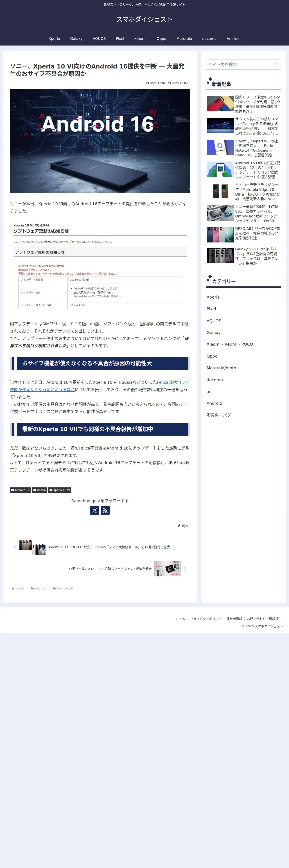This screenshot has height=868, width=289.
Task: Click the Android 16 breadcrumb link
Action: [65, 588]
